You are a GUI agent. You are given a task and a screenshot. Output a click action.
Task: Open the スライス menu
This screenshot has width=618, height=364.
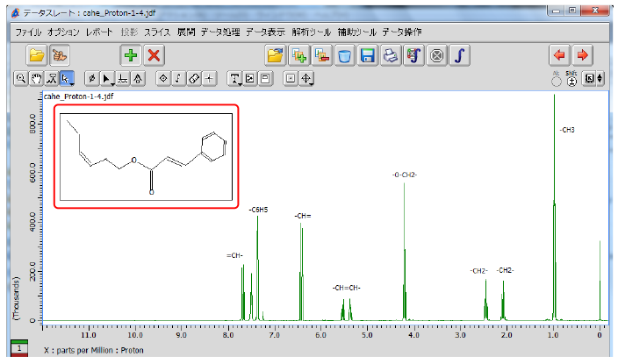pos(157,32)
